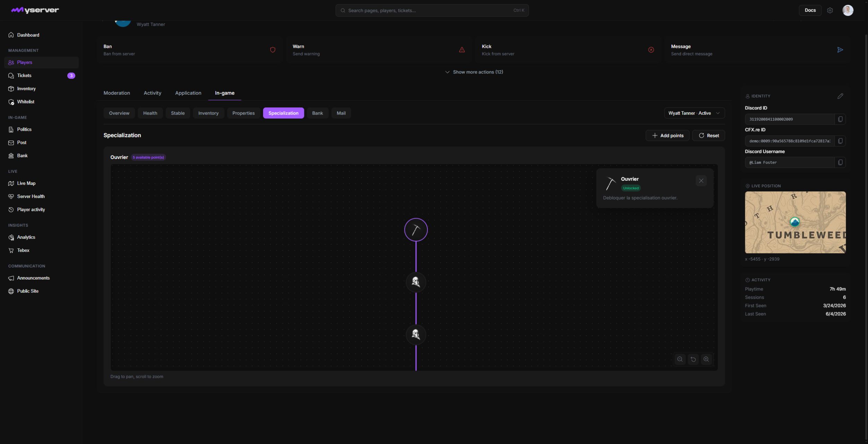The height and width of the screenshot is (444, 868).
Task: Open the Wyatt Tanner · Active dropdown
Action: click(x=694, y=113)
